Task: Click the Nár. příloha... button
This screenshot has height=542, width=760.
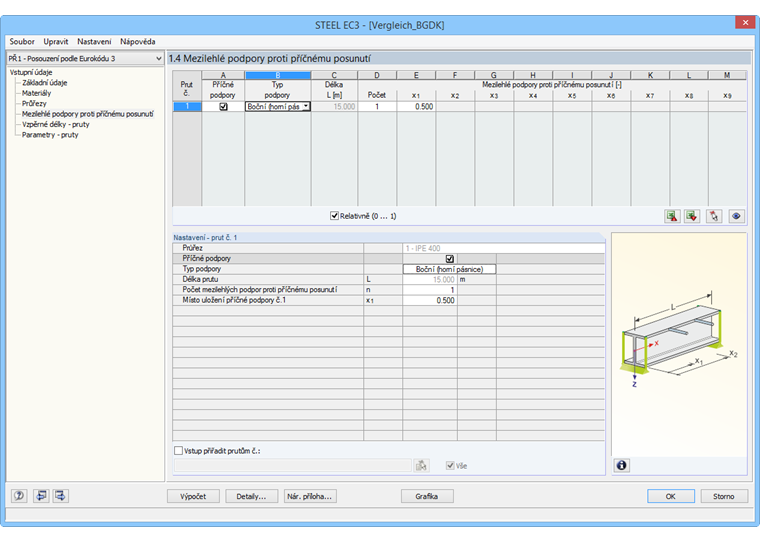Action: pyautogui.click(x=310, y=496)
